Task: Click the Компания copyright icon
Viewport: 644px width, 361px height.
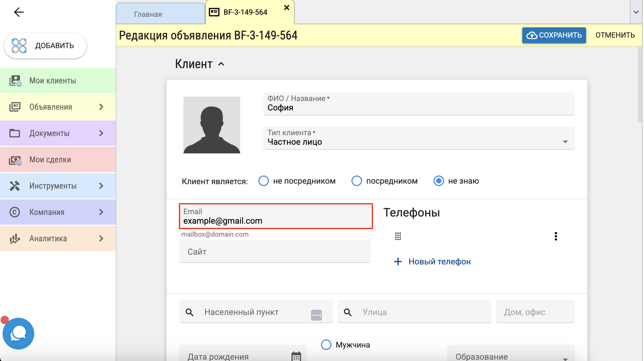Action: [x=15, y=212]
